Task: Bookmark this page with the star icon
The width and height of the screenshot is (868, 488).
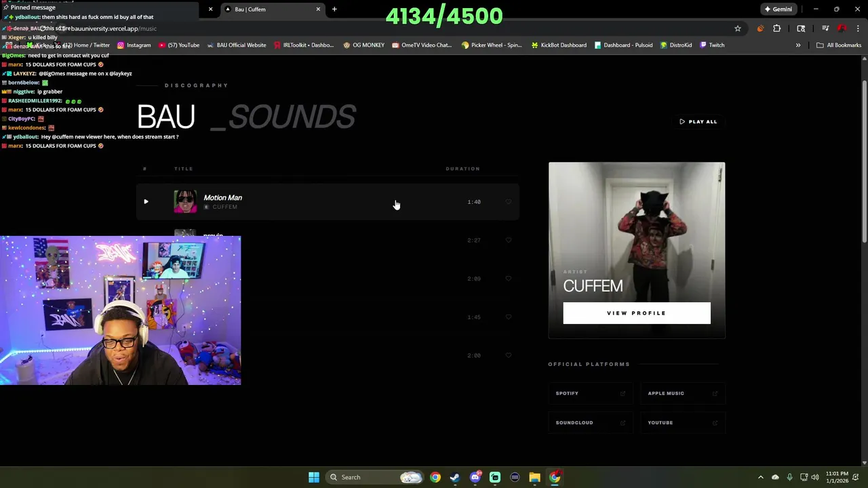Action: tap(738, 28)
